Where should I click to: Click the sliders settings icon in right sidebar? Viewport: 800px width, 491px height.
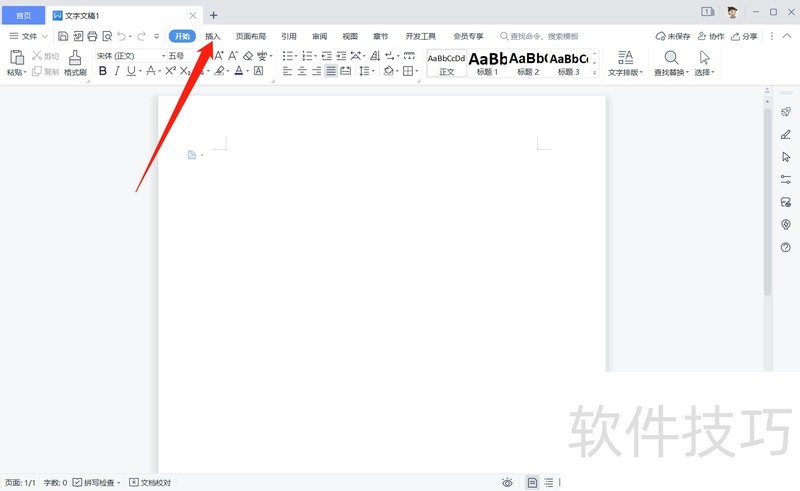(x=786, y=180)
